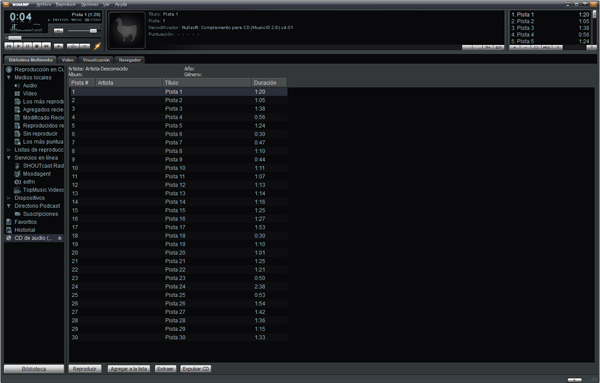This screenshot has width=600, height=383.
Task: Click the Agregados recientemente icon
Action: coord(17,109)
